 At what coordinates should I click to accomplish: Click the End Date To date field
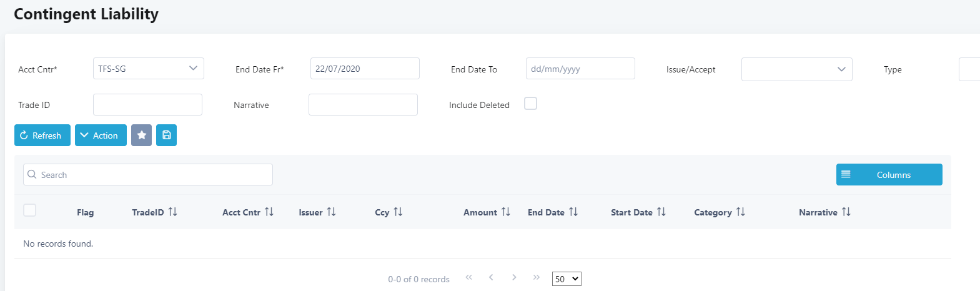[x=580, y=69]
